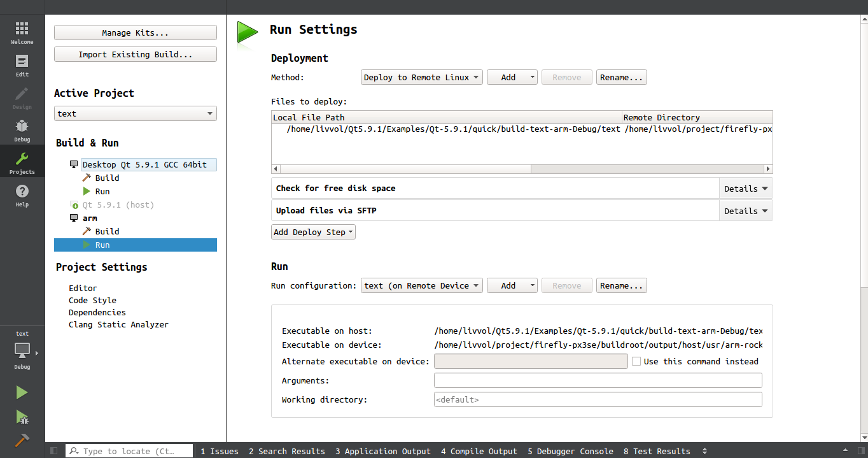Enable Use this command instead checkbox
Image resolution: width=868 pixels, height=458 pixels.
click(x=636, y=361)
